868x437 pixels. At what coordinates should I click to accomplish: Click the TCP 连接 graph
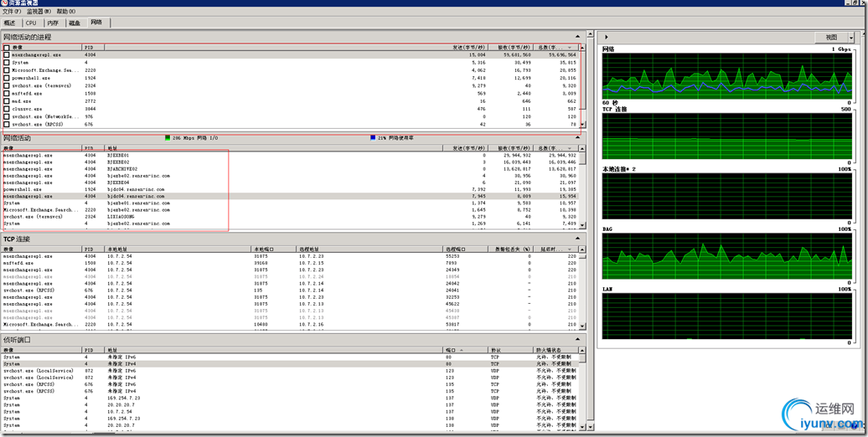coord(727,136)
